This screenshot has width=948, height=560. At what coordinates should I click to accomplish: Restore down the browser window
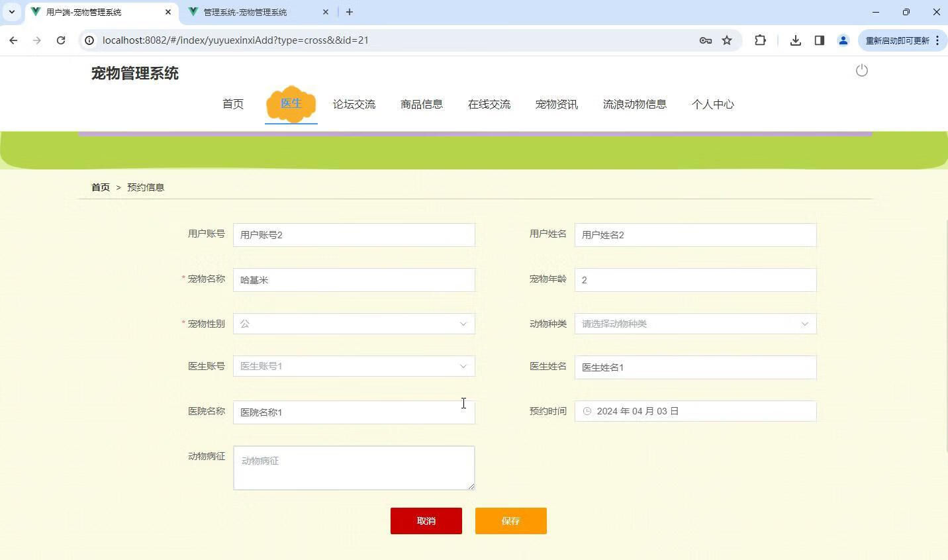pyautogui.click(x=906, y=12)
